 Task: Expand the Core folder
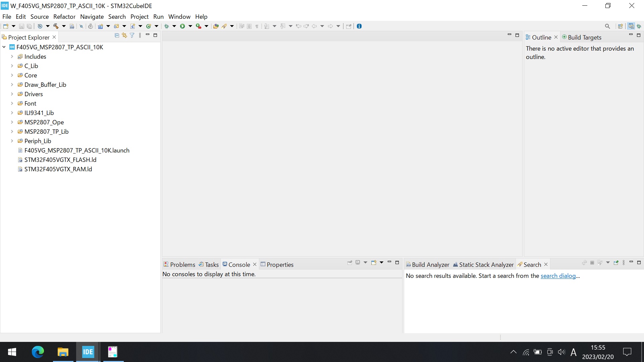[x=12, y=75]
